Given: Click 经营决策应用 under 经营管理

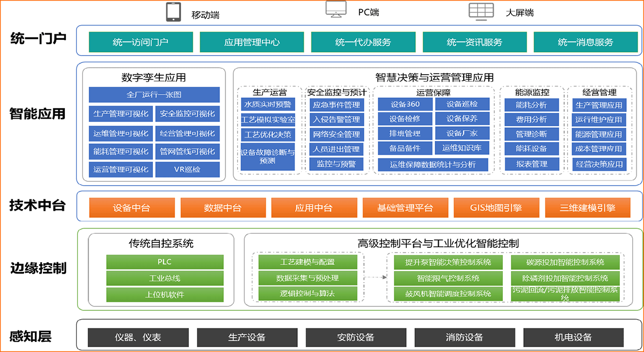Looking at the screenshot, I should (598, 164).
